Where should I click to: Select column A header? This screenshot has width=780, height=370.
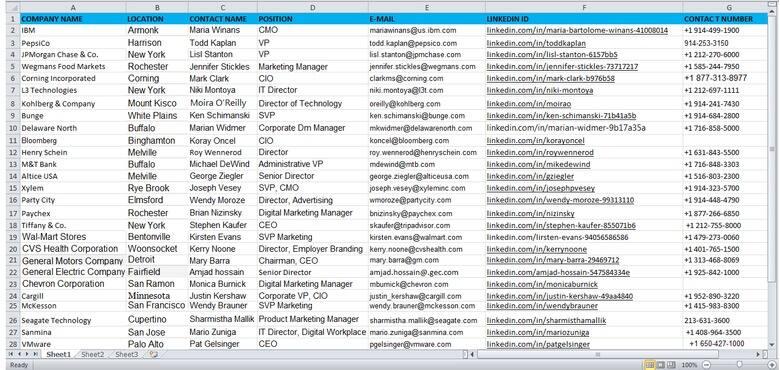click(x=73, y=7)
